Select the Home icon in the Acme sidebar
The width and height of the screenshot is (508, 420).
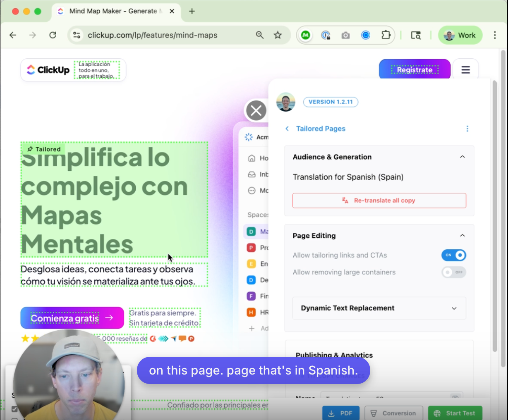[x=252, y=158]
